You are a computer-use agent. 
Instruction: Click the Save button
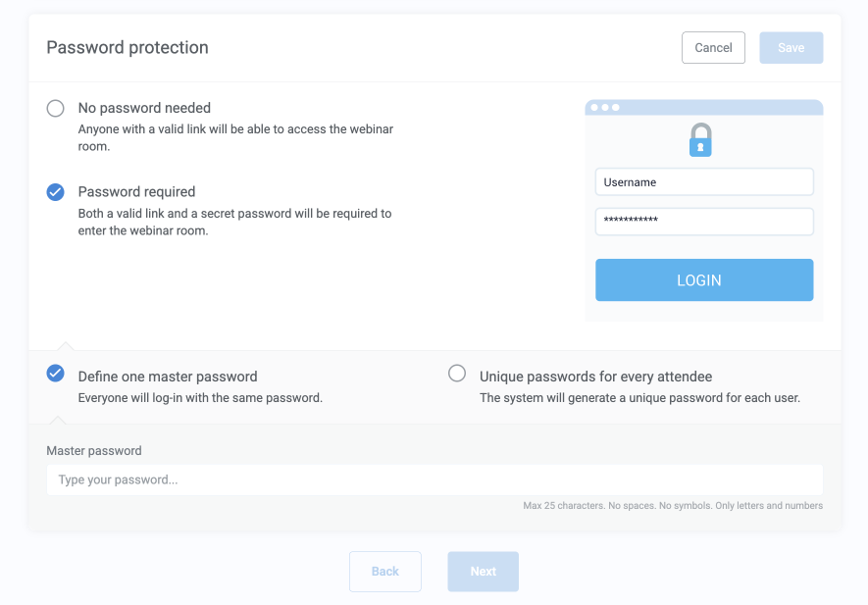click(791, 47)
